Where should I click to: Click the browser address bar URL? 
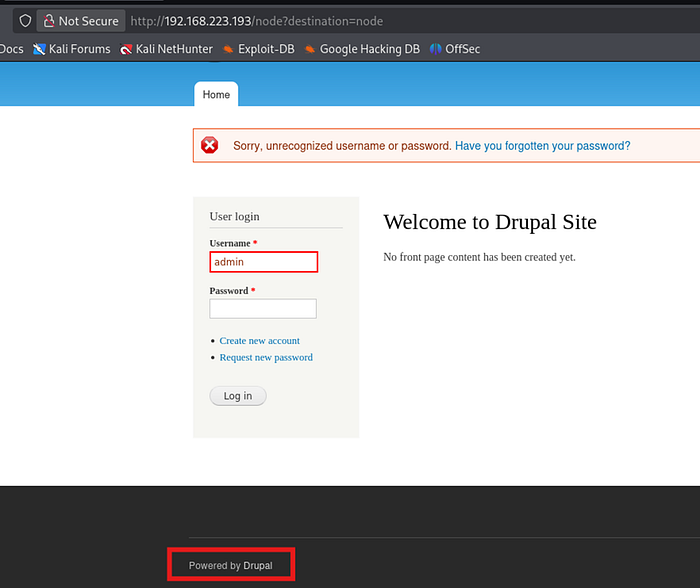[257, 21]
